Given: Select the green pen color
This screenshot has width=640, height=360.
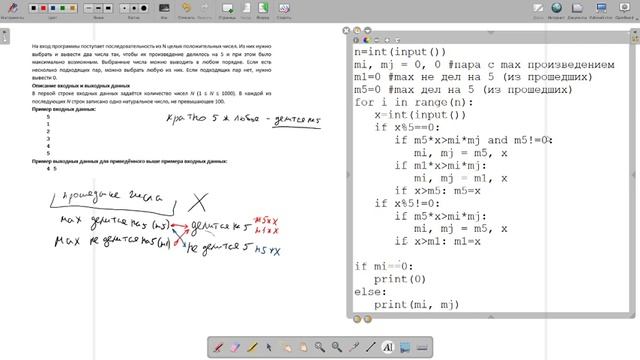Looking at the screenshot, I should (63, 8).
